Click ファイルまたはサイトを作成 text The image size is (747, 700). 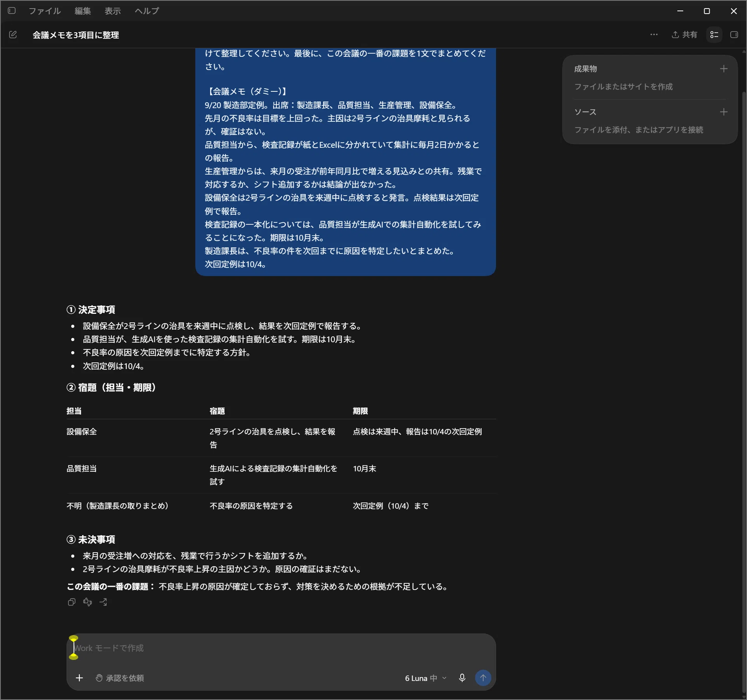pos(623,86)
